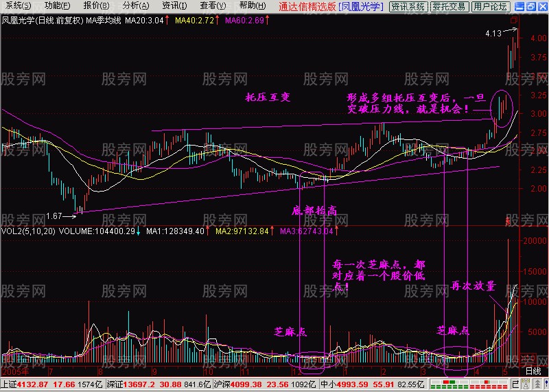549x392 pixels.
Task: Click the MA季均线 indicator name
Action: point(104,21)
